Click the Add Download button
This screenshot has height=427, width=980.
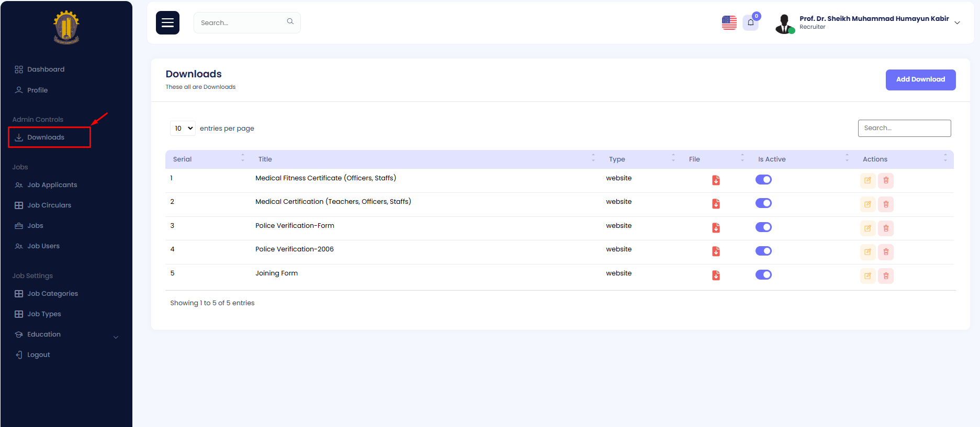920,80
